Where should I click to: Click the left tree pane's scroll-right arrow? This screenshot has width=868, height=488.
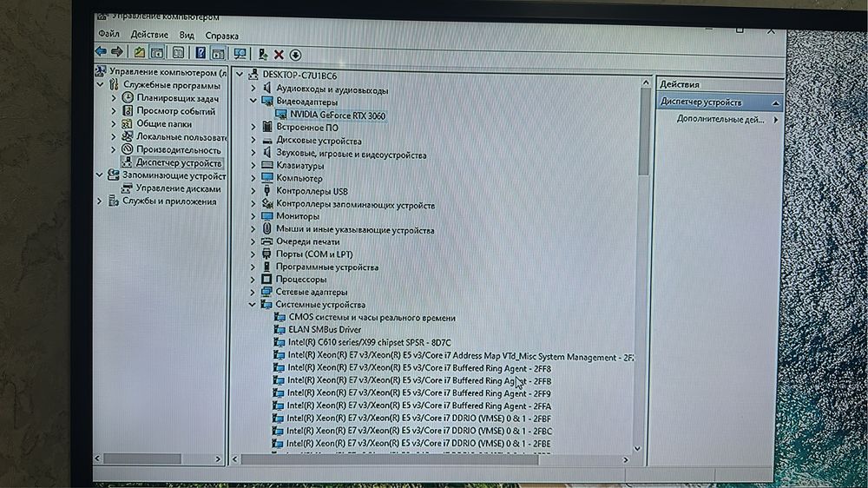[218, 458]
